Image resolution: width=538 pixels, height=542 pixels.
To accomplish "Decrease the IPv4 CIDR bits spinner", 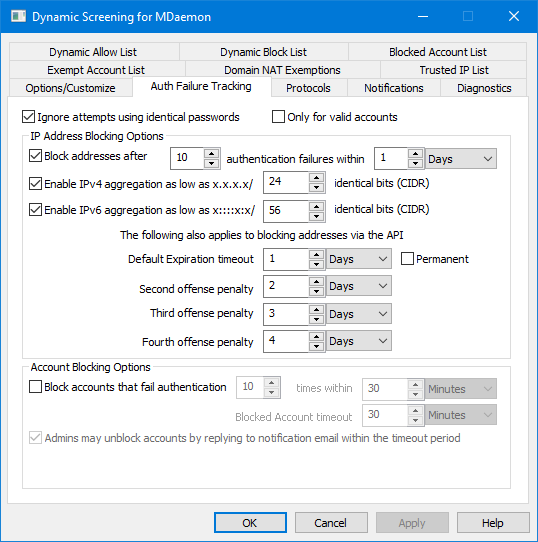I will (316, 188).
